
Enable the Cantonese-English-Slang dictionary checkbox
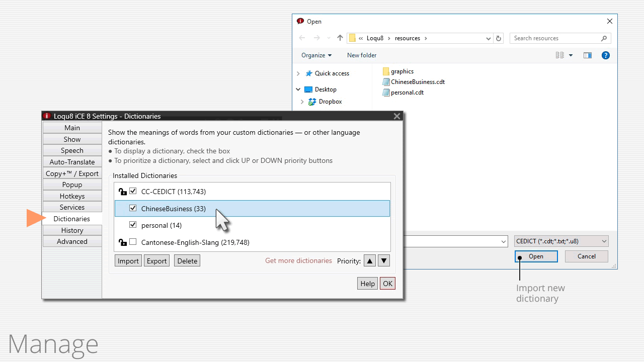[x=133, y=242]
